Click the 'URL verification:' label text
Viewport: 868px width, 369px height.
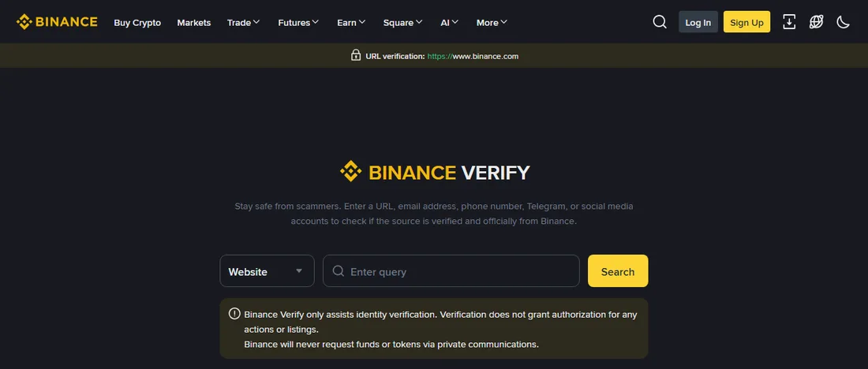pos(395,56)
